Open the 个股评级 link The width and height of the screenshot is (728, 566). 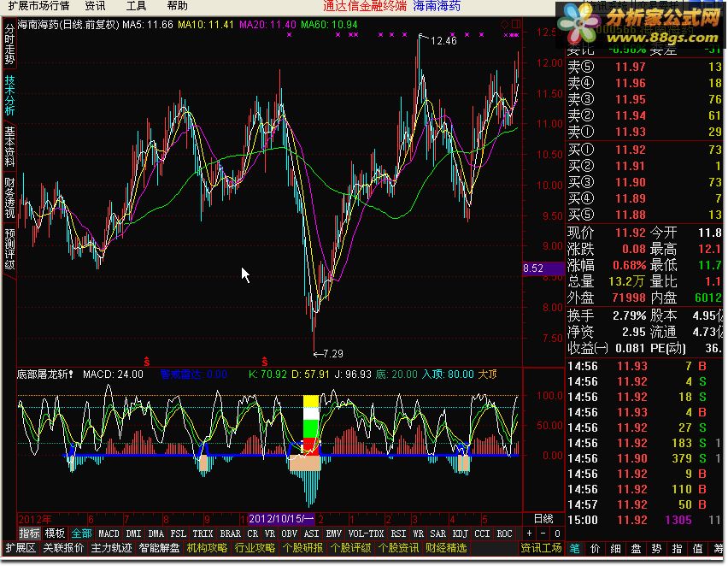click(350, 548)
